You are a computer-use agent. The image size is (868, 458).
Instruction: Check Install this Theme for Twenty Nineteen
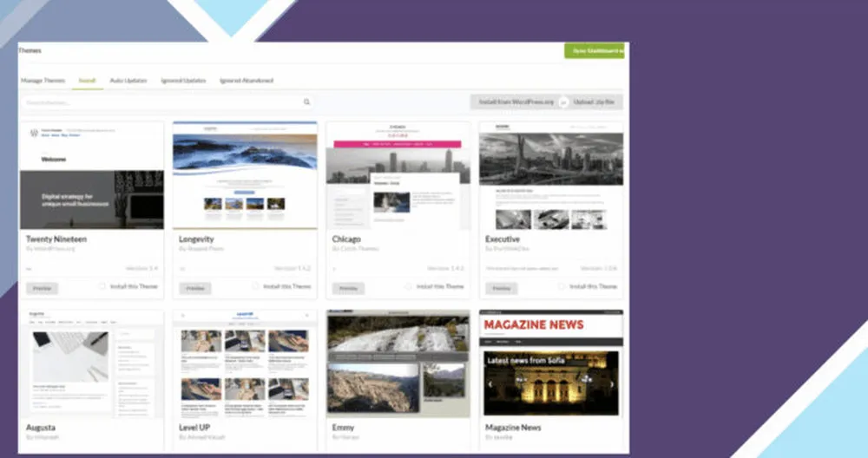point(102,286)
